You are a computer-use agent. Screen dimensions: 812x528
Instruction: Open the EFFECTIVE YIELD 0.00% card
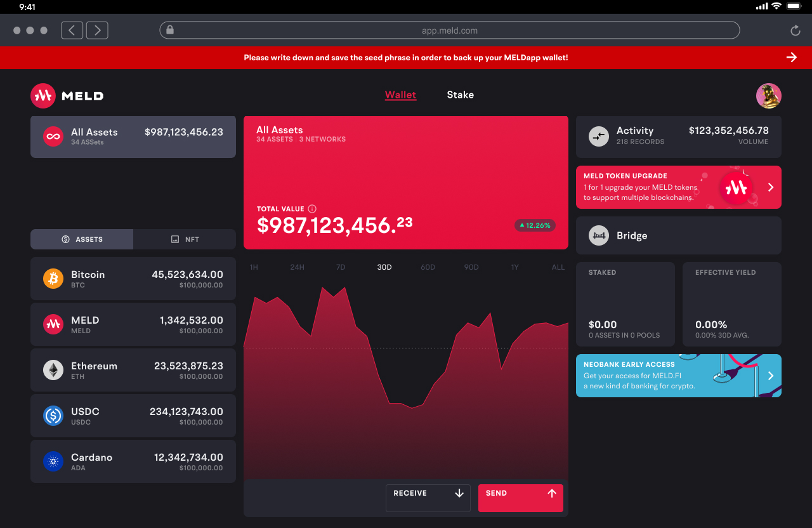tap(732, 304)
